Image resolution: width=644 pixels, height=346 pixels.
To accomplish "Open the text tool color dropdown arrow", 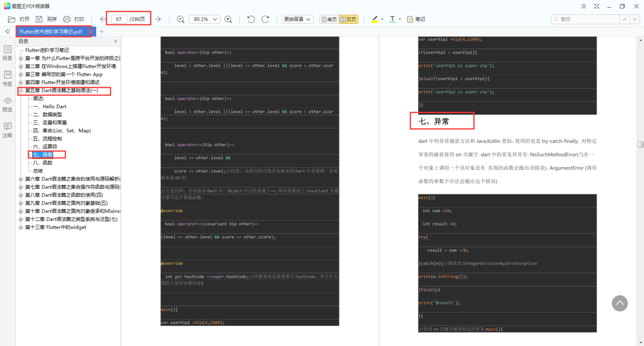I will (x=400, y=19).
